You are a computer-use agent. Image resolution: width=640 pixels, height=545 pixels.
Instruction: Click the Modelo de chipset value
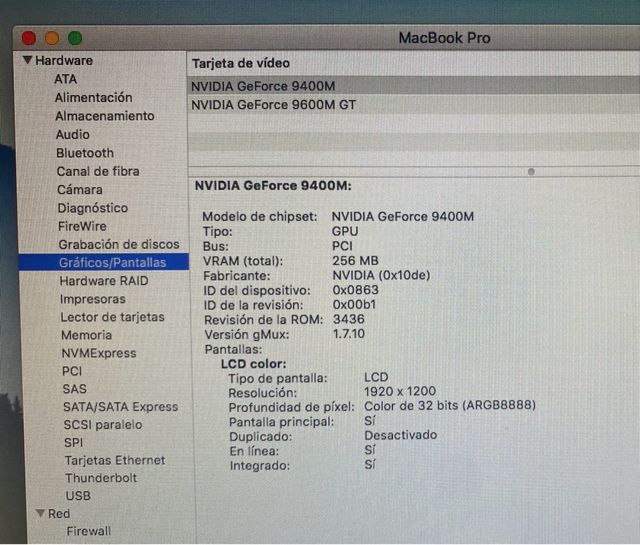[x=403, y=216]
